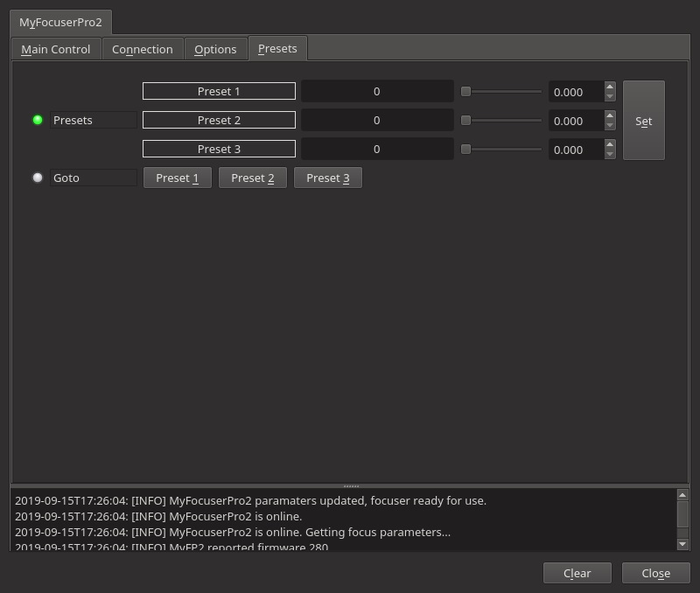Click the Preset 3 current value display
Image resolution: width=700 pixels, height=593 pixels.
click(x=377, y=149)
